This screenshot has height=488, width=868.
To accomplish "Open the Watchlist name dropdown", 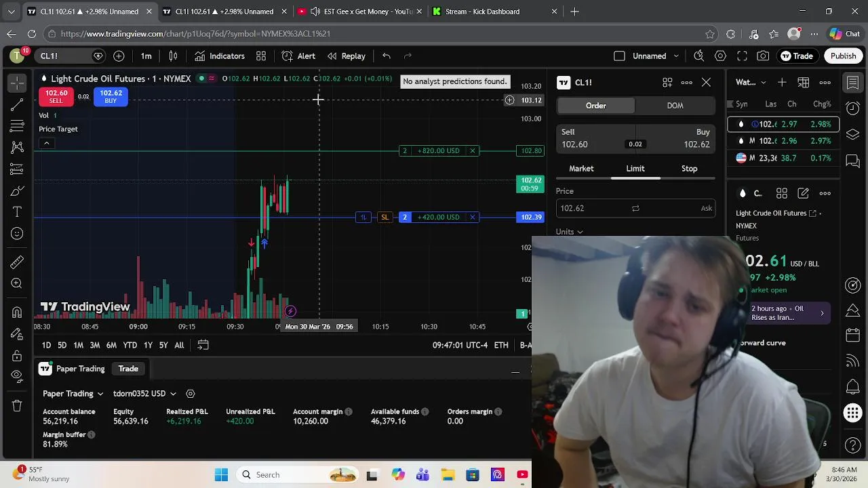I will click(751, 83).
